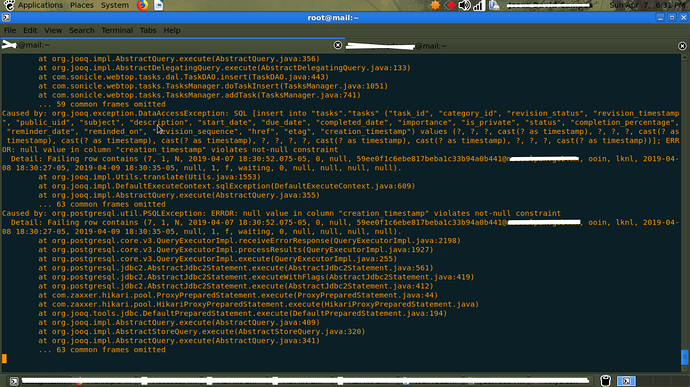
Task: Maximize the root@mail terminal window
Action: coord(672,18)
